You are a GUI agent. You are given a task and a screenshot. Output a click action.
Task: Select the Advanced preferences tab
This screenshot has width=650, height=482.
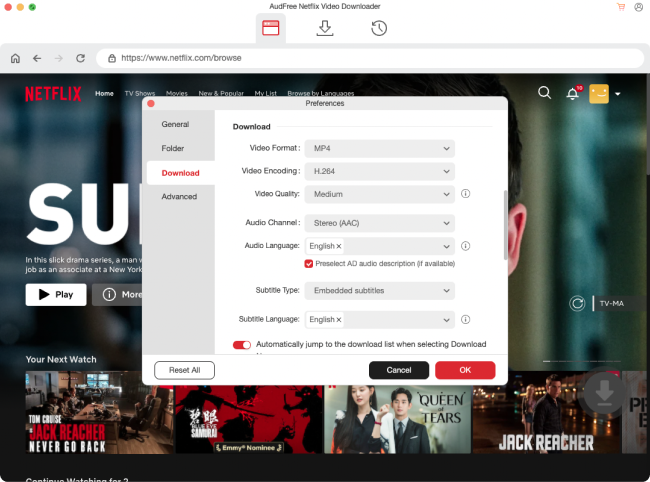point(179,196)
